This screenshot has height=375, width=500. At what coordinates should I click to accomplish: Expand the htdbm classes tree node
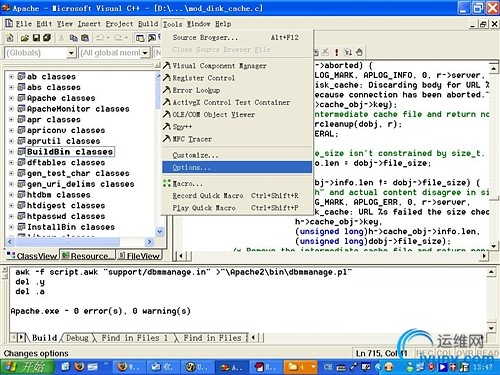coord(11,195)
